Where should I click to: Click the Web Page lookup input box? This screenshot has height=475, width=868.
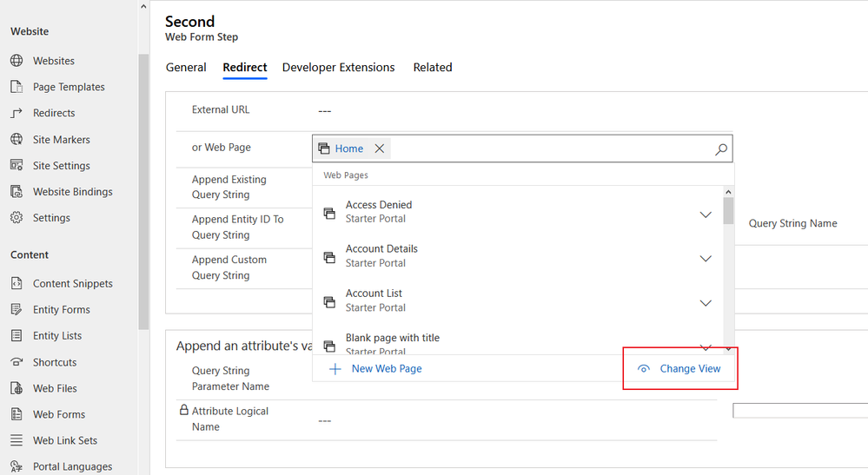[x=522, y=148]
